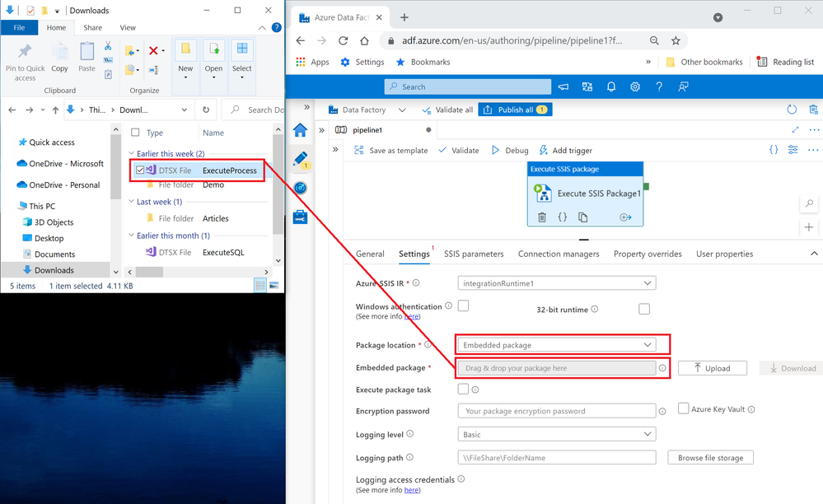
Task: Open Explorer Share ribbon tab
Action: tap(93, 28)
